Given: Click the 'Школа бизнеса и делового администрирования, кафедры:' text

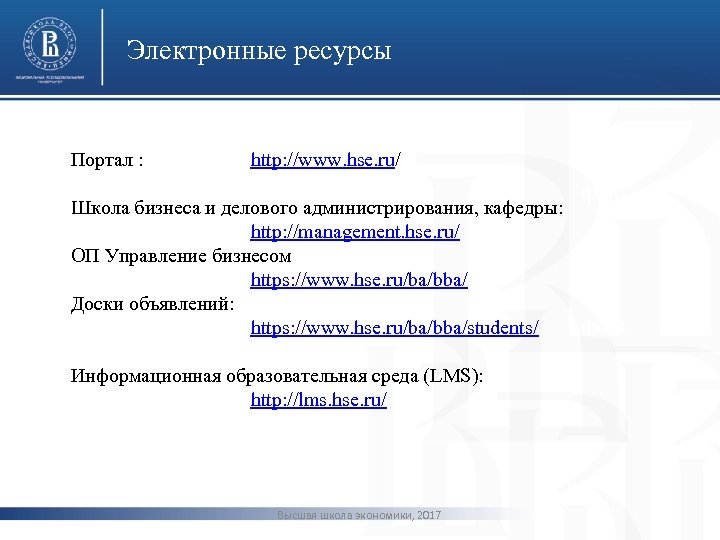Looking at the screenshot, I should pos(317,208).
